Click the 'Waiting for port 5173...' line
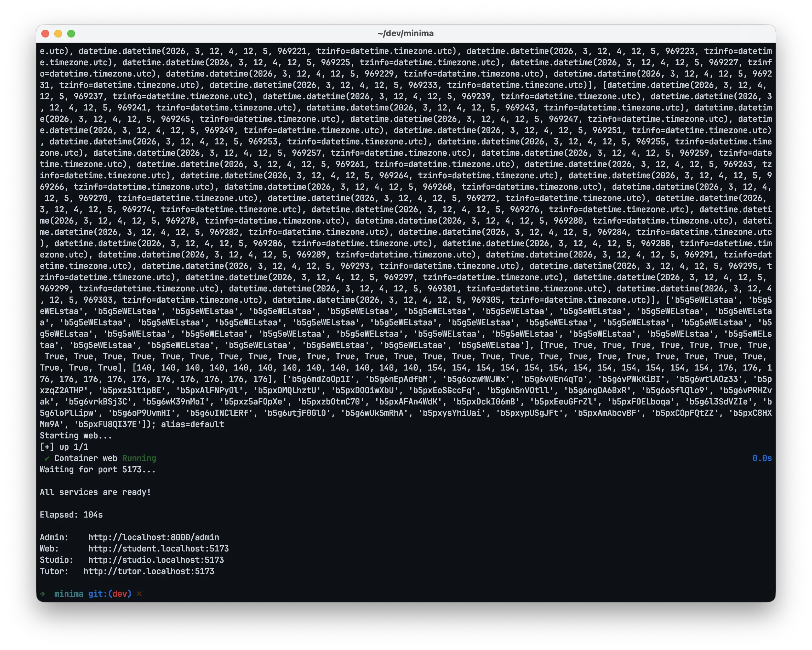812x650 pixels. 98,469
